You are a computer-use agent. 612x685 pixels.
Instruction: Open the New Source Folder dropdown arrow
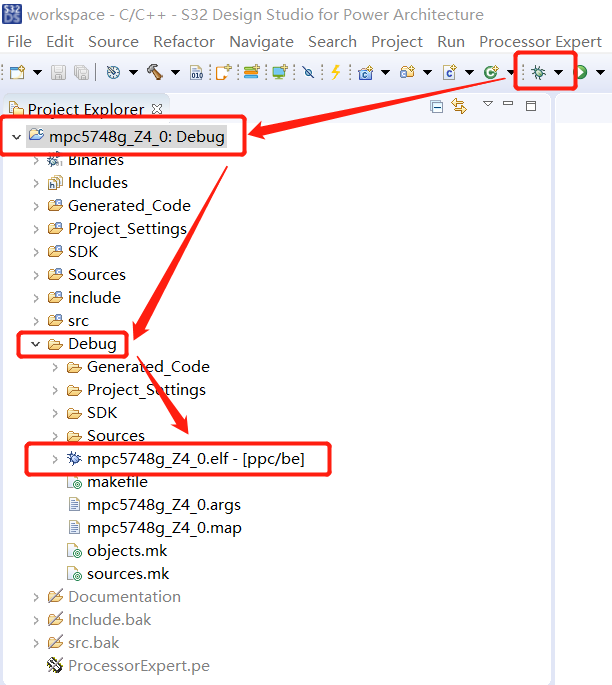tap(427, 72)
